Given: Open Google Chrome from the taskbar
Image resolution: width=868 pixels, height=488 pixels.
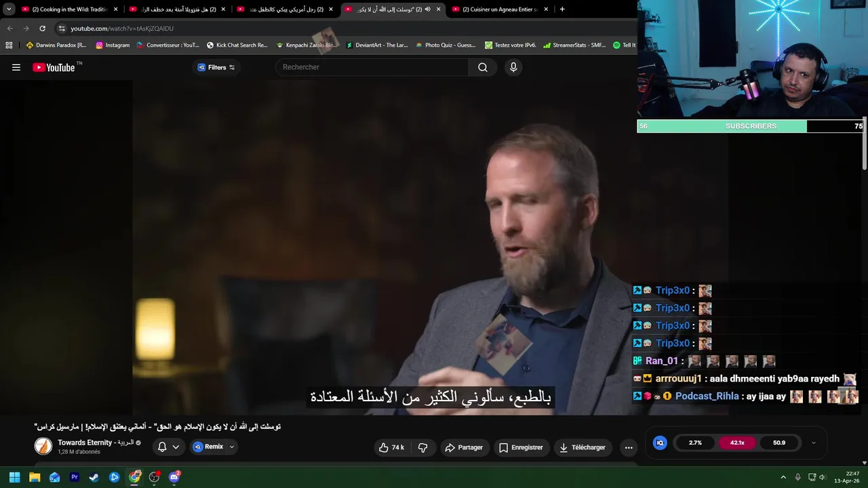Looking at the screenshot, I should pos(134,477).
